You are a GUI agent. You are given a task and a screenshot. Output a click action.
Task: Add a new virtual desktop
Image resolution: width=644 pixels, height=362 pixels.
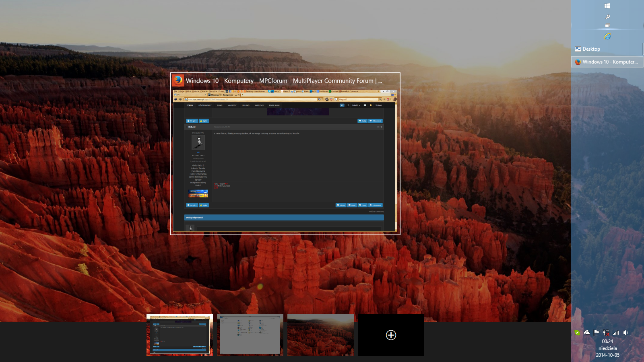391,335
